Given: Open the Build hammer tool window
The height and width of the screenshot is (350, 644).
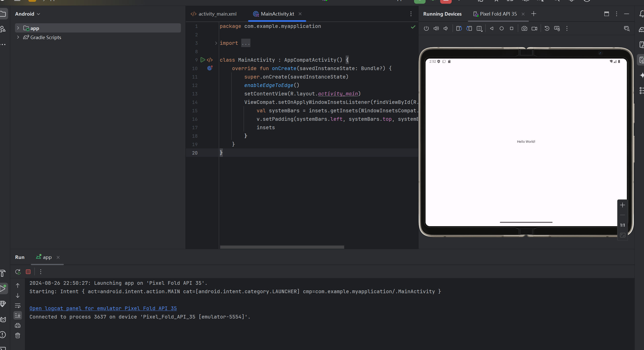Looking at the screenshot, I should [3, 273].
